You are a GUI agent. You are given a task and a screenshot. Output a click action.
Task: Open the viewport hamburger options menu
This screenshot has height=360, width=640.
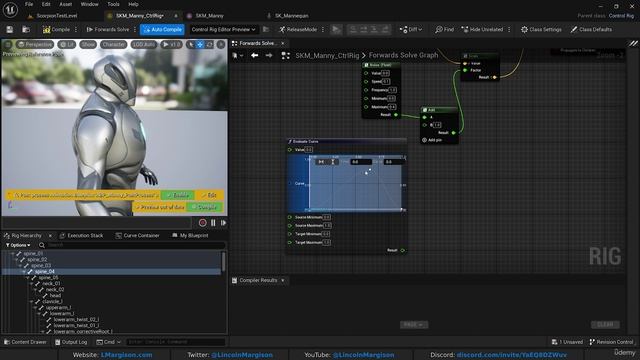click(x=8, y=44)
